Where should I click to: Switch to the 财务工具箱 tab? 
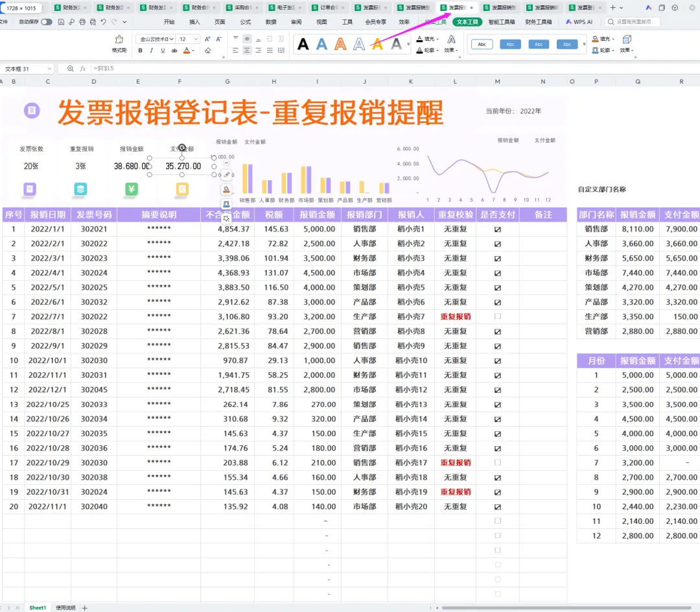click(x=539, y=21)
